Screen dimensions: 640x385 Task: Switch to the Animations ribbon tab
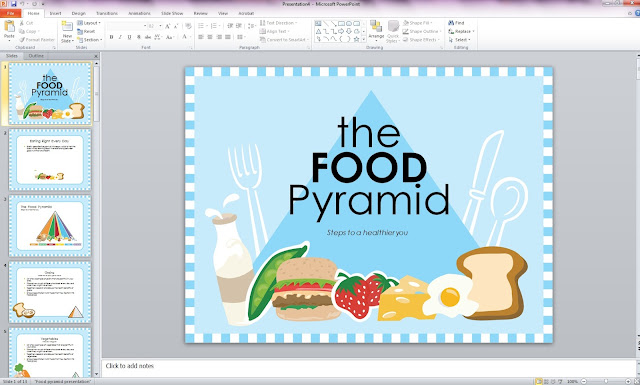click(x=139, y=13)
